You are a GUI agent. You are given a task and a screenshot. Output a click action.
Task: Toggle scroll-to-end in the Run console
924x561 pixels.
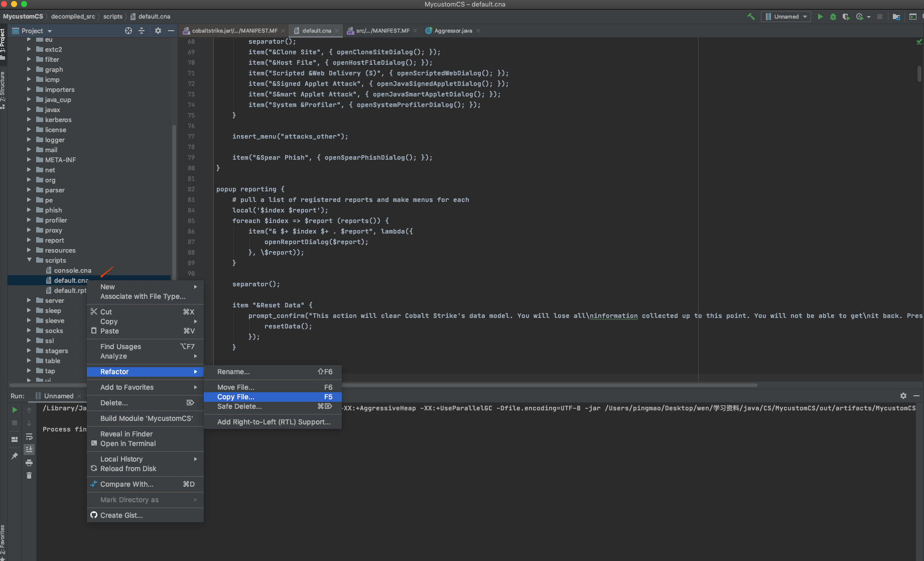pyautogui.click(x=29, y=450)
